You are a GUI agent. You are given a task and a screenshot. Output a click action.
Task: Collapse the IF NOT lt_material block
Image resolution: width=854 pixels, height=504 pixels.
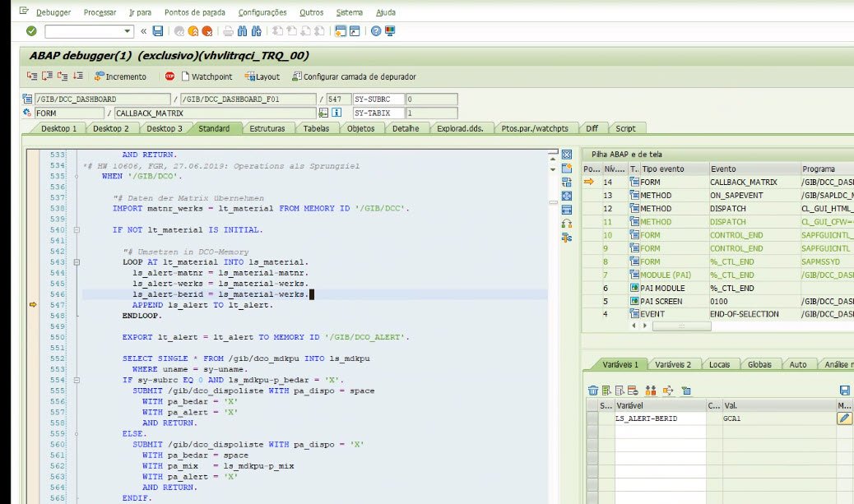pos(76,230)
